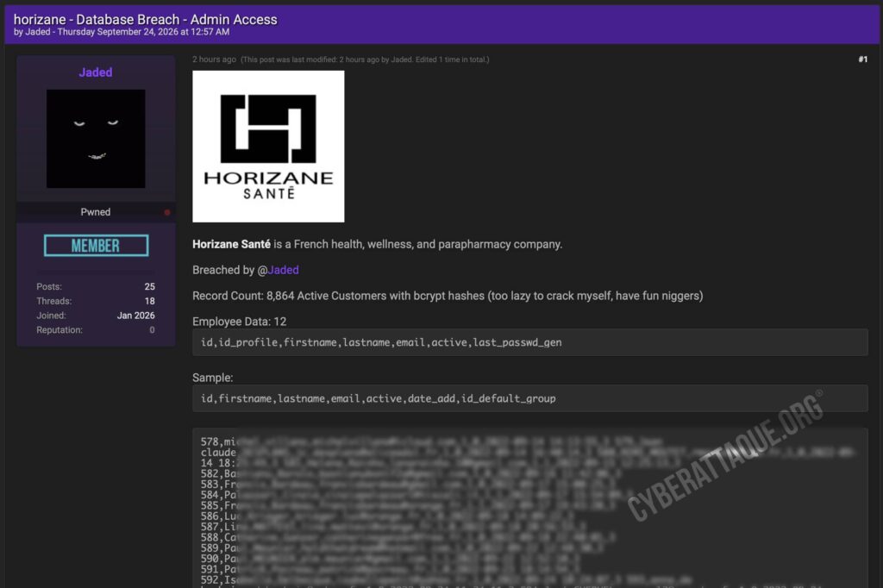Click the bold Horizane Santé company name text
Screen dimensions: 883x588
[x=231, y=244]
